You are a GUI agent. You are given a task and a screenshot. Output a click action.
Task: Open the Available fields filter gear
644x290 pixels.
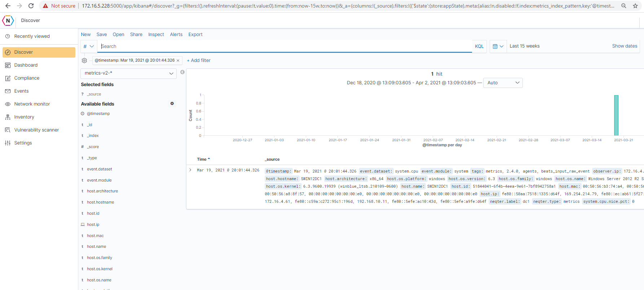point(172,103)
